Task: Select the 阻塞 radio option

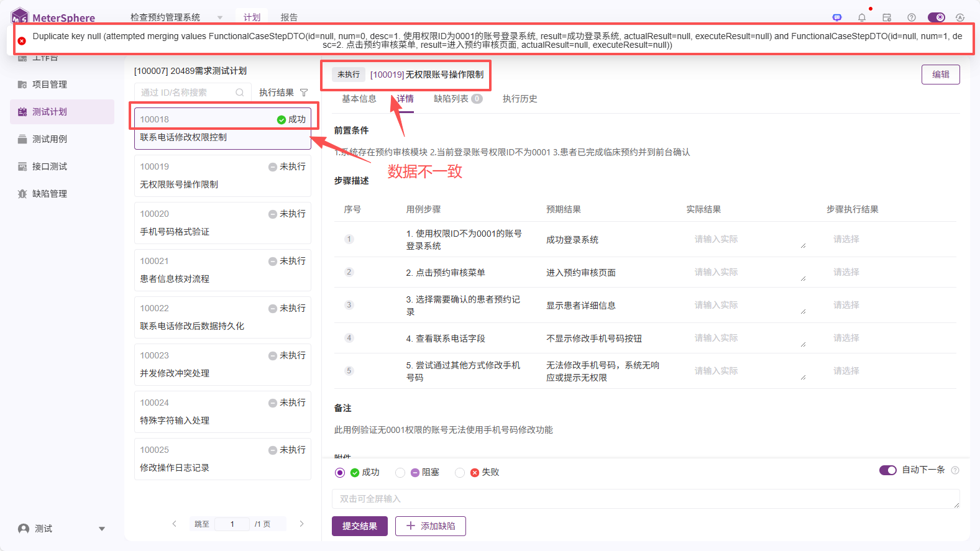Action: tap(400, 473)
